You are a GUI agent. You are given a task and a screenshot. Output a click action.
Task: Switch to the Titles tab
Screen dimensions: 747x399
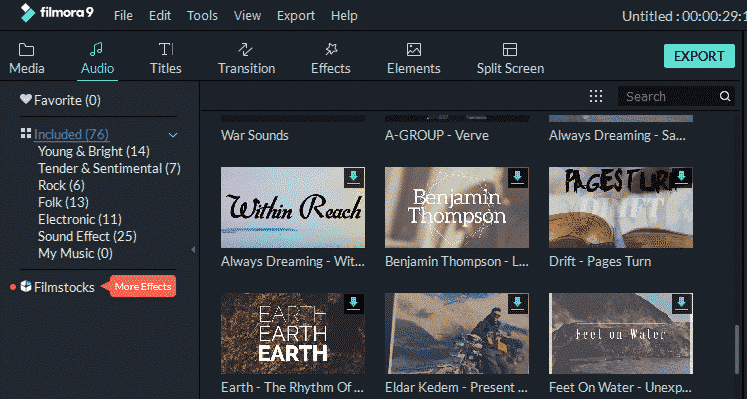pyautogui.click(x=165, y=59)
